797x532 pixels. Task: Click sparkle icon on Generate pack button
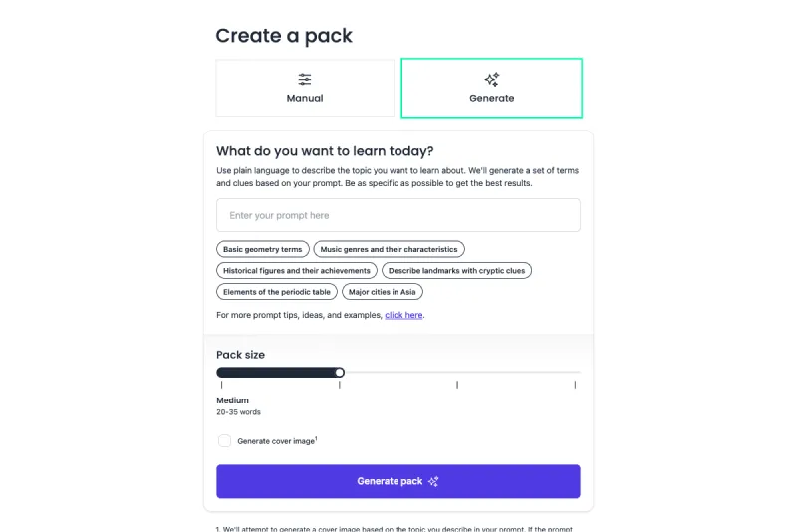coord(433,482)
